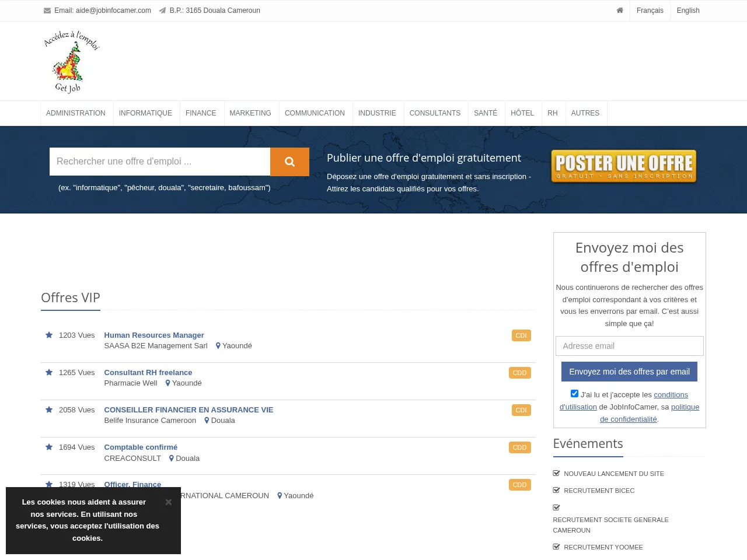The width and height of the screenshot is (747, 560).
Task: Click the home icon in top bar
Action: [620, 10]
